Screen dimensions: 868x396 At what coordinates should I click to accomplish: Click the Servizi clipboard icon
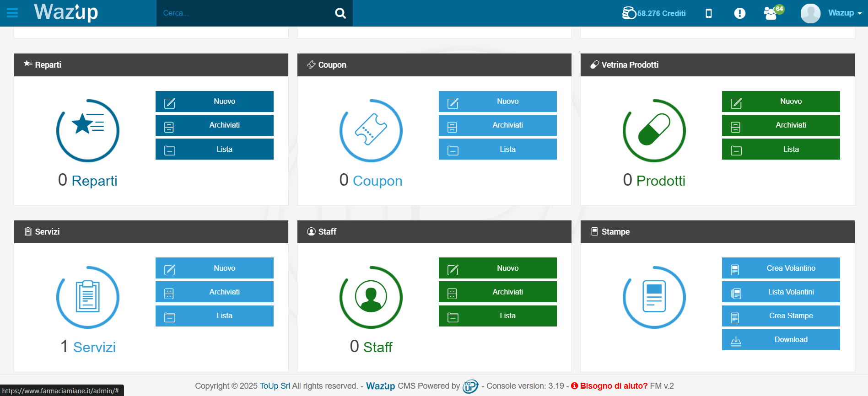87,297
